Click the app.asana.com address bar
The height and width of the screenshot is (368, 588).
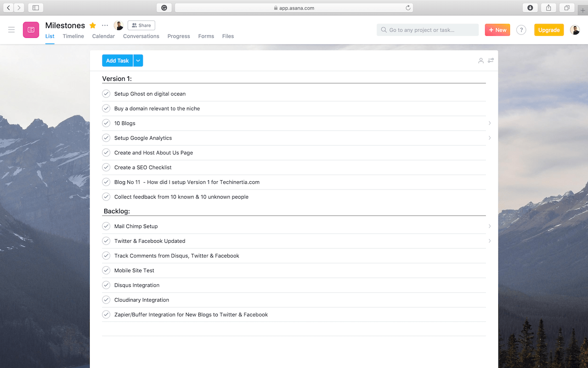point(294,8)
